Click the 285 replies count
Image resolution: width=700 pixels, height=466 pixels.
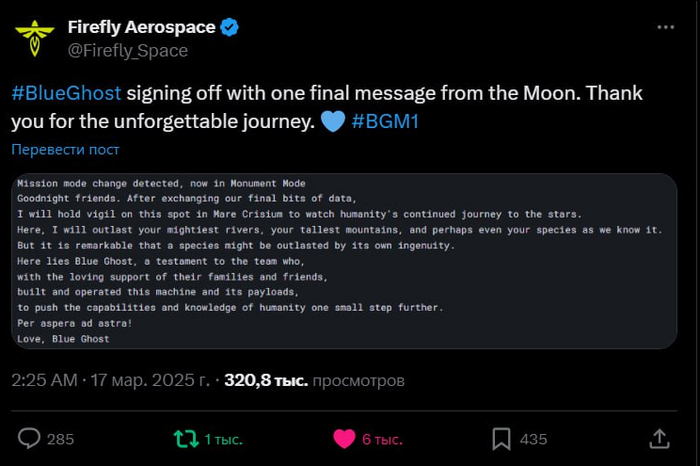pos(60,439)
